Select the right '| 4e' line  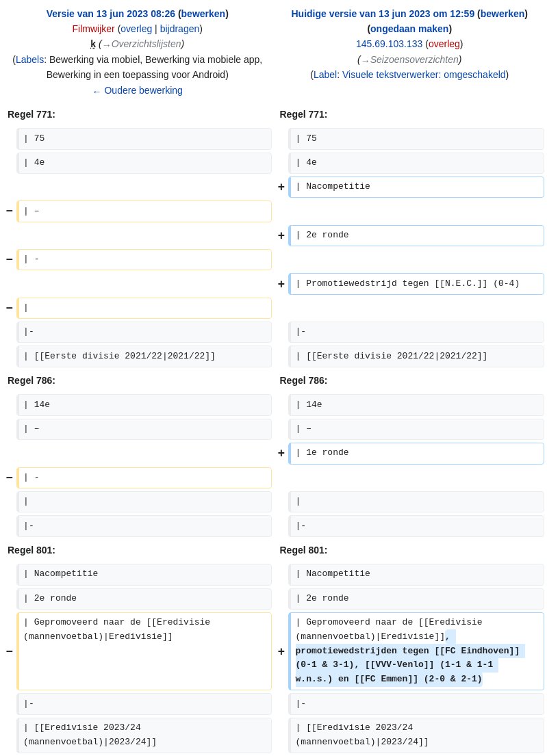pos(416,163)
